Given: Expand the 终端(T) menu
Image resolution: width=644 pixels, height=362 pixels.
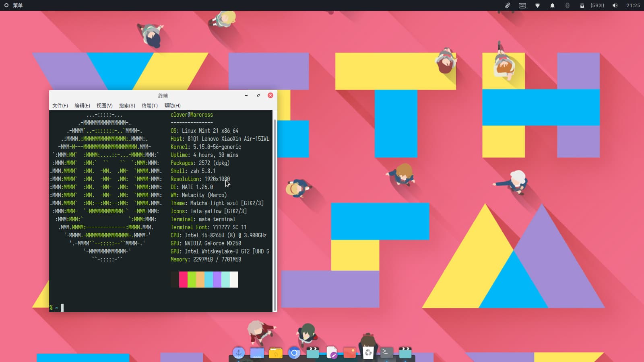Looking at the screenshot, I should coord(149,105).
